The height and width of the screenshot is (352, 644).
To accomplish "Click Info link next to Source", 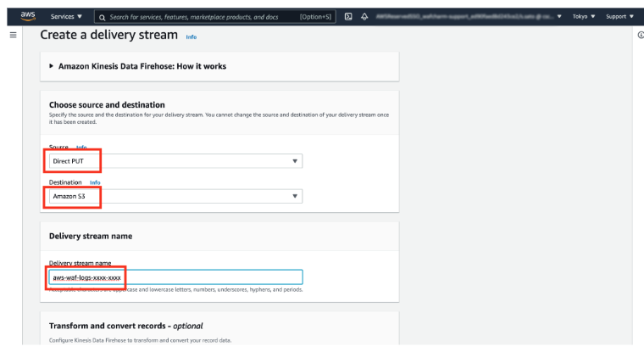I will [x=81, y=148].
